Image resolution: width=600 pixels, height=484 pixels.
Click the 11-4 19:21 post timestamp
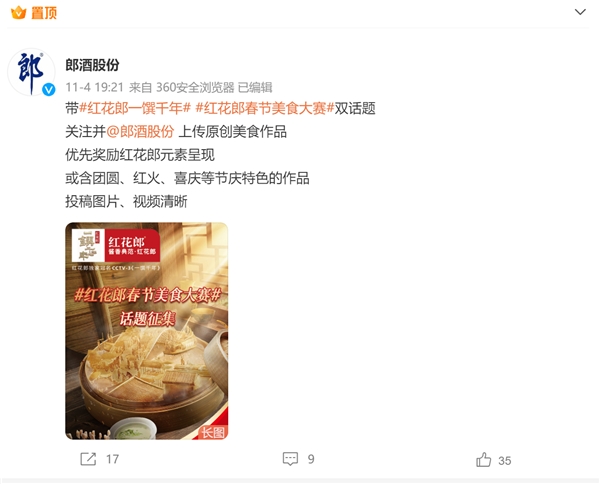pos(95,87)
